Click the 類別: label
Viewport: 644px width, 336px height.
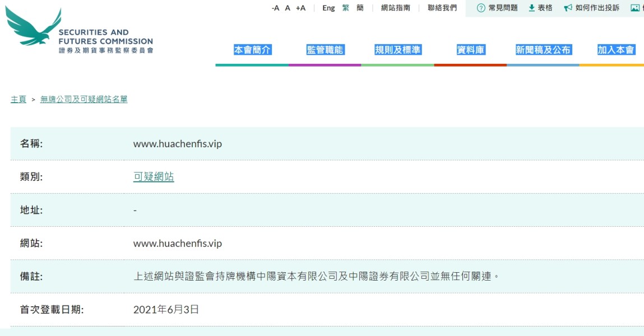tap(31, 177)
